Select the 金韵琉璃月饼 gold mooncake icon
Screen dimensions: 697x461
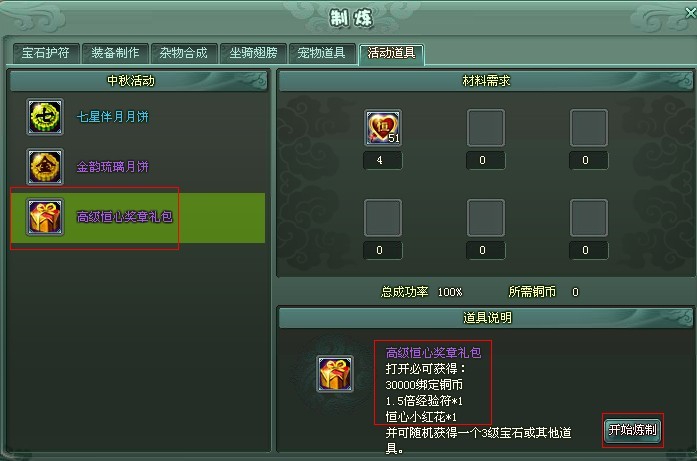tap(44, 167)
